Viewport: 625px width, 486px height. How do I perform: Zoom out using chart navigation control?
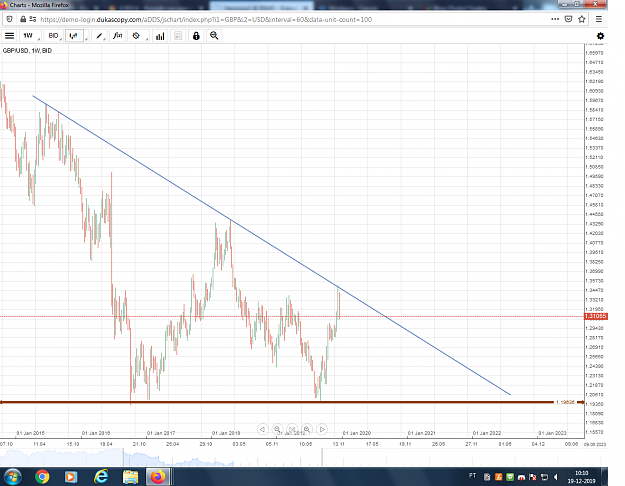click(x=277, y=429)
